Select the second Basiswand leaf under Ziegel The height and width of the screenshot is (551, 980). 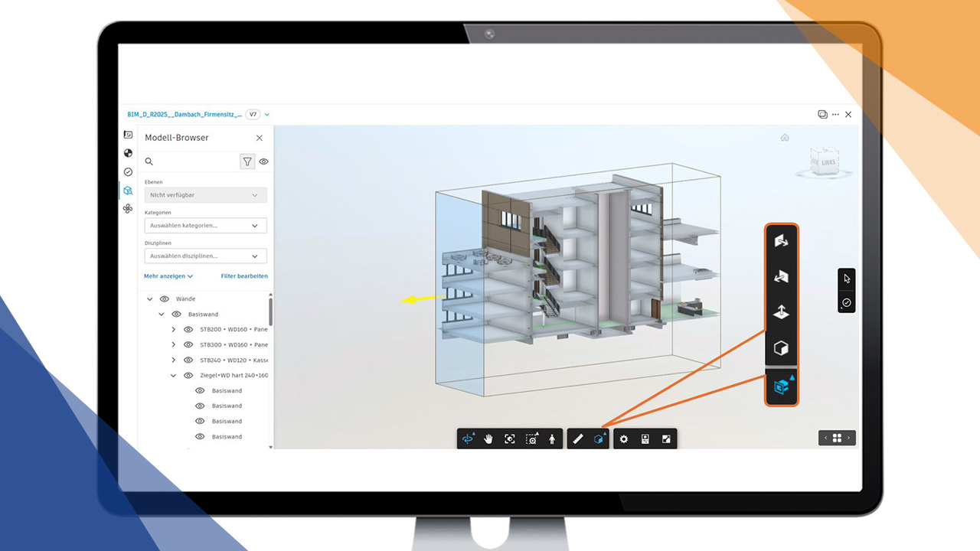(x=227, y=406)
